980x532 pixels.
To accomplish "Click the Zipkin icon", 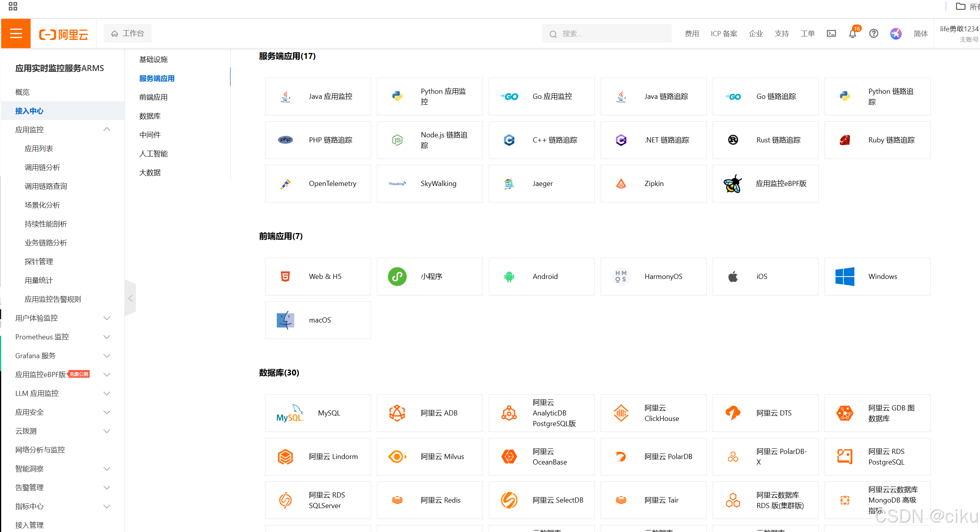I will [621, 184].
